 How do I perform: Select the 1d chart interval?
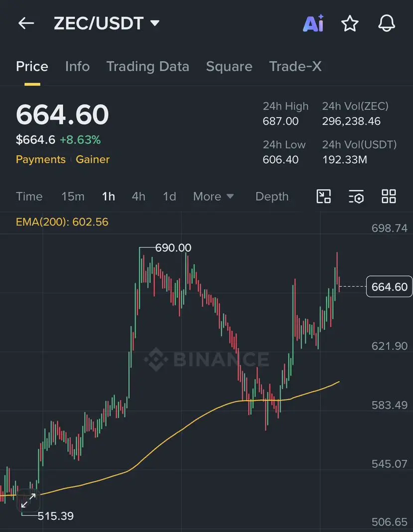point(169,197)
